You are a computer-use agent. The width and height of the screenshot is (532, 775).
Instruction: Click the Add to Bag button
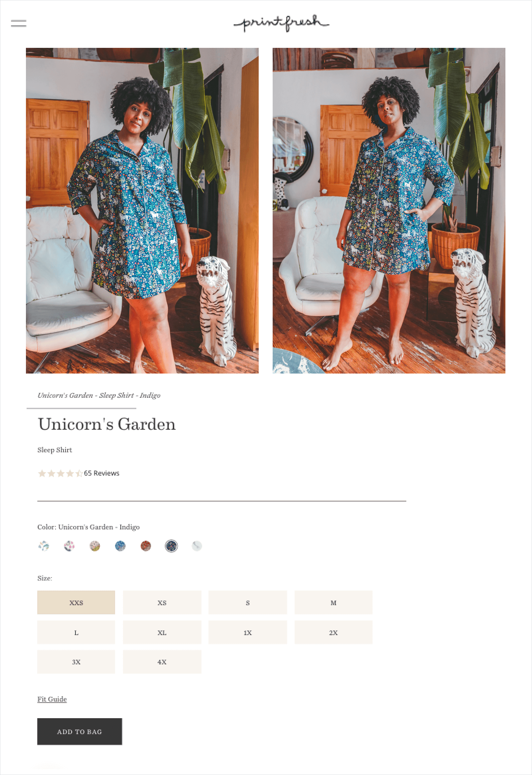point(80,731)
